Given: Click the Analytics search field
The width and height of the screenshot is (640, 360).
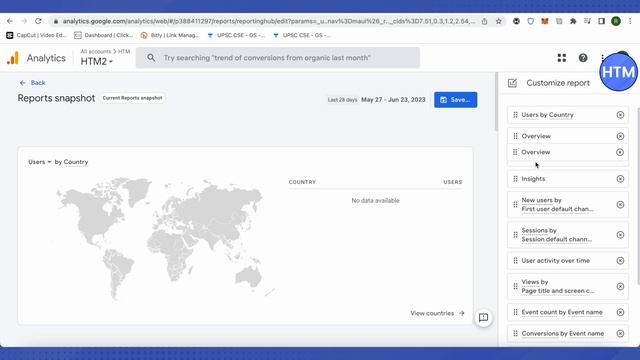Looking at the screenshot, I should pos(278,58).
